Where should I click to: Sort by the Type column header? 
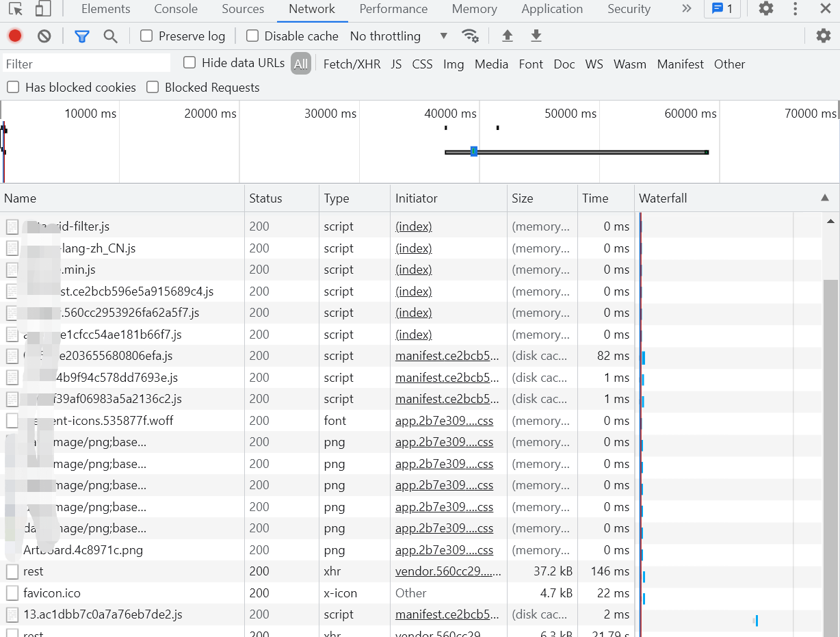(354, 198)
